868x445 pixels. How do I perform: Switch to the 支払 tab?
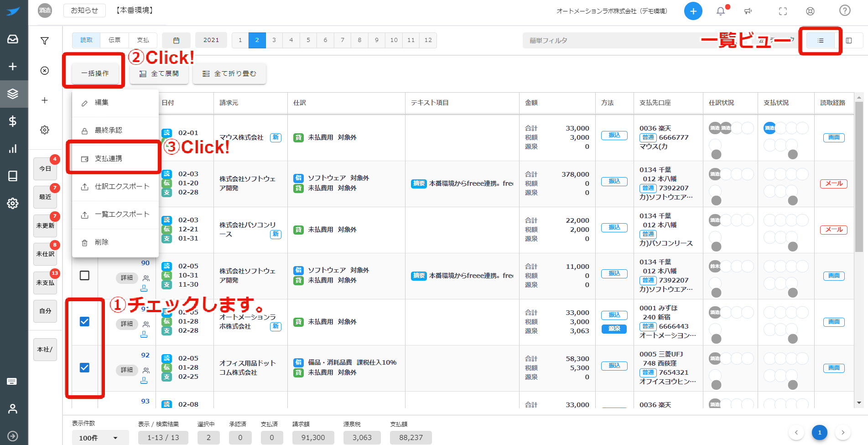(x=143, y=40)
